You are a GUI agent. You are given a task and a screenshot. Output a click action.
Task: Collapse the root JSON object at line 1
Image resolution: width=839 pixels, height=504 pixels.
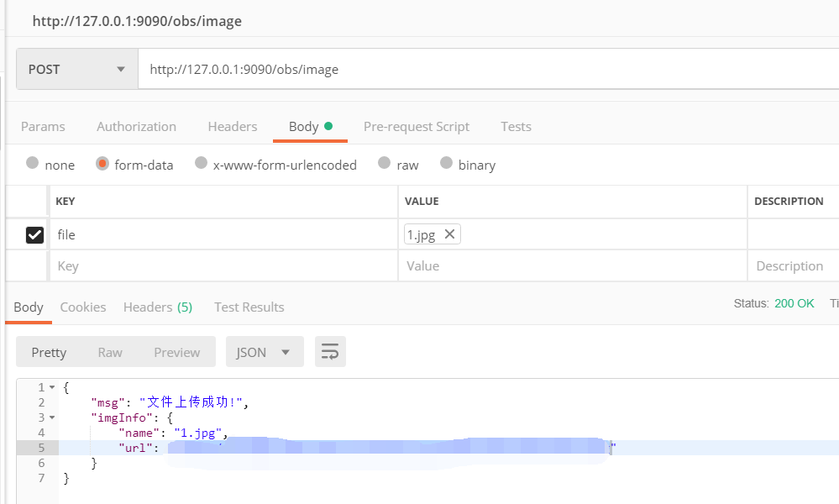tap(51, 387)
